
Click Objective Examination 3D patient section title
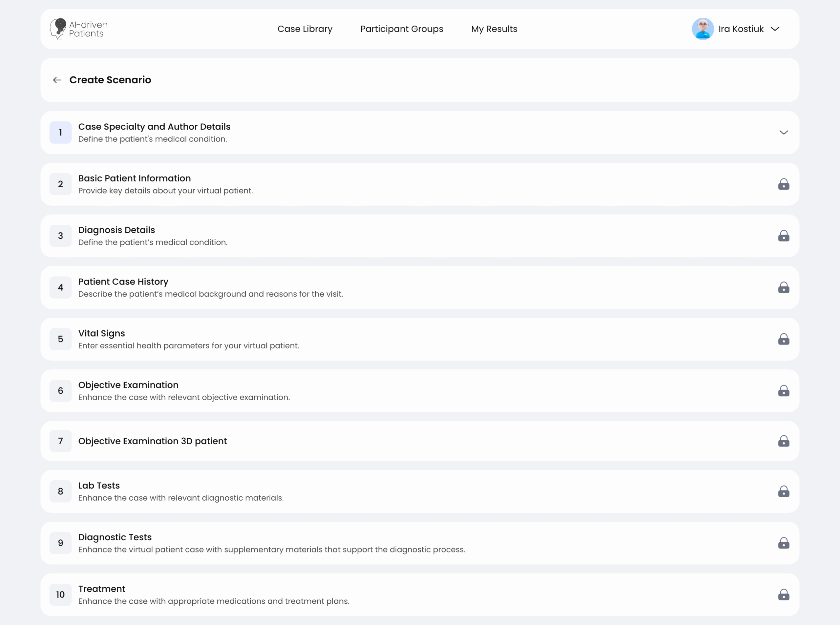pos(153,441)
